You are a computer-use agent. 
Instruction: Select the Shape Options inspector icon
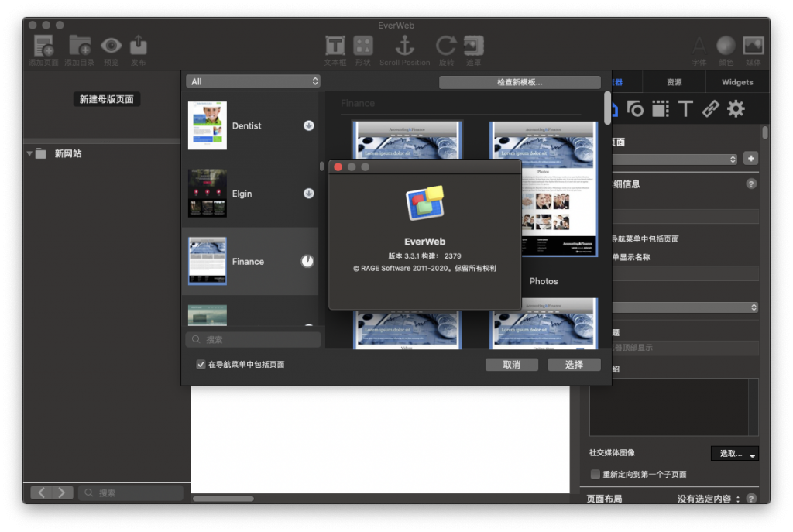point(635,108)
